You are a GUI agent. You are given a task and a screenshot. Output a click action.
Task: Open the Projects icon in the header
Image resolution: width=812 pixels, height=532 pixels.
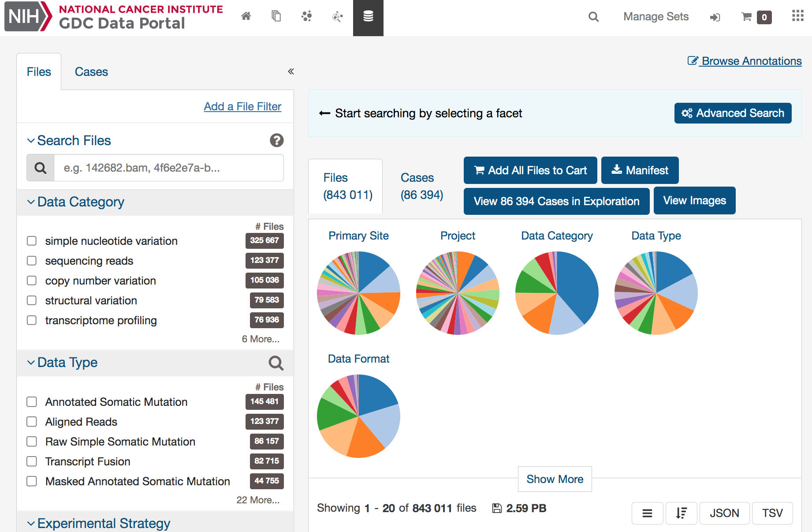tap(276, 16)
